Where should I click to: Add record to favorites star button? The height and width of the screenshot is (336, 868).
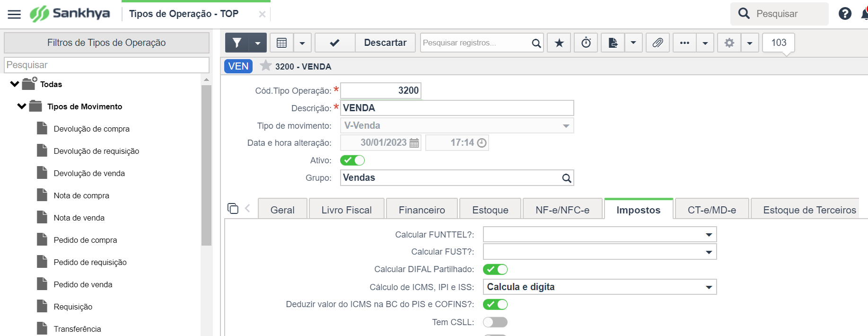[x=559, y=43]
